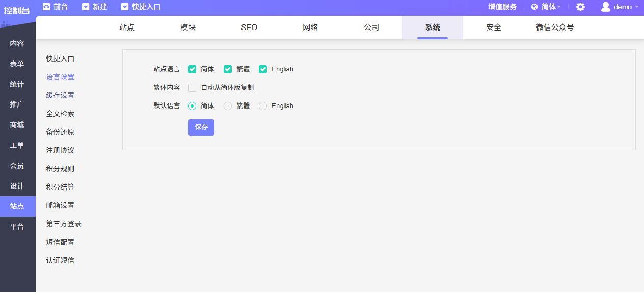Select 繁體 as default language
The height and width of the screenshot is (292, 644).
228,106
